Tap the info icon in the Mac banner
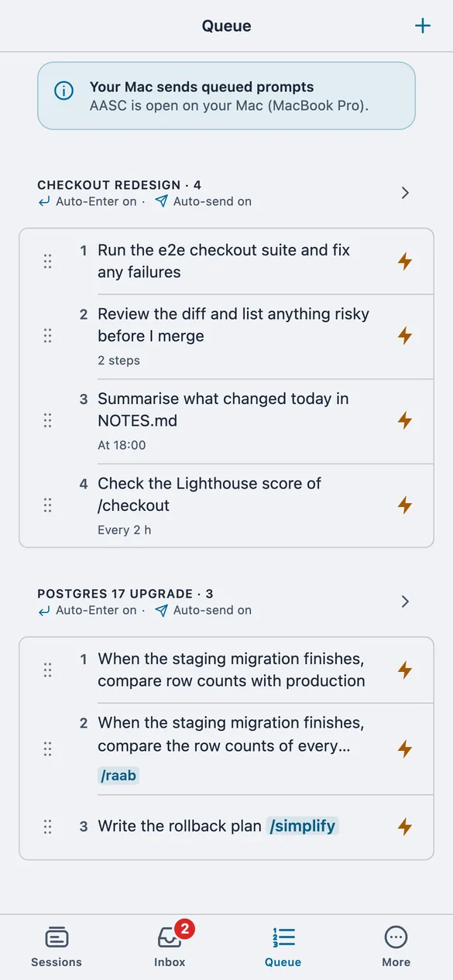This screenshot has height=980, width=453. (x=63, y=91)
